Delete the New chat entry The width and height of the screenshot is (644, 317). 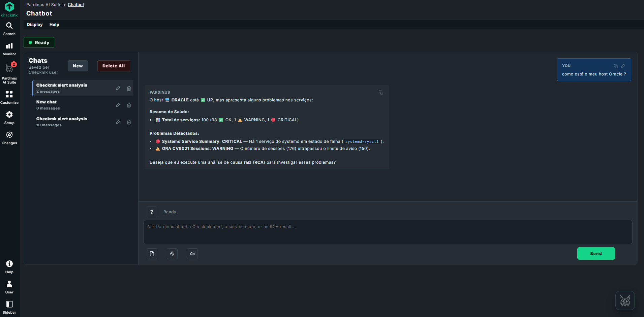pyautogui.click(x=129, y=105)
